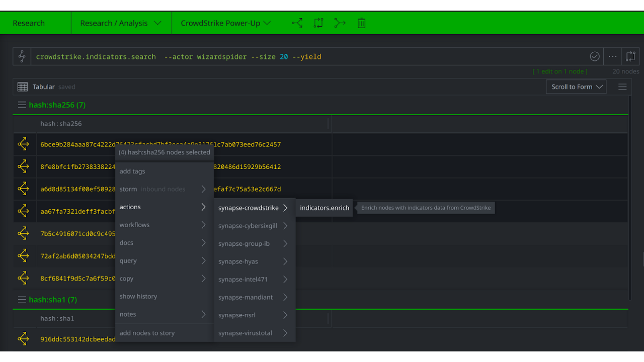This screenshot has height=362, width=644.
Task: Click the Tabular table view icon
Action: click(x=23, y=87)
